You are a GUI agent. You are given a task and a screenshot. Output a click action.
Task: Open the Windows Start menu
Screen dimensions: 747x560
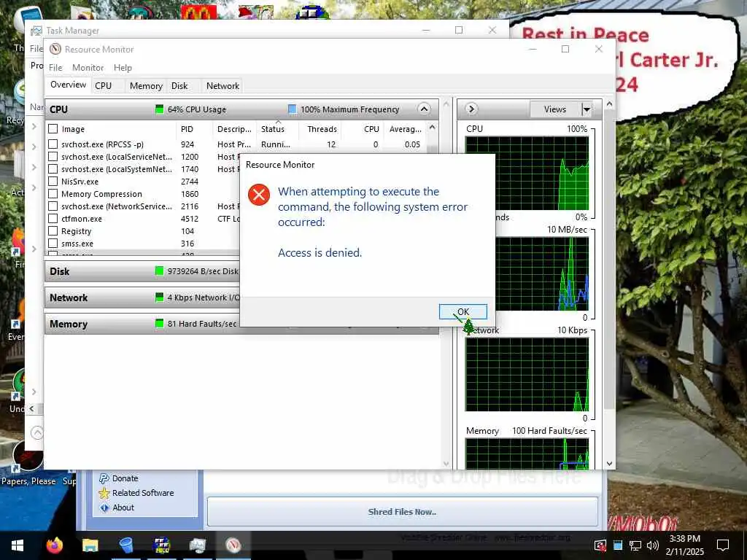(x=18, y=545)
